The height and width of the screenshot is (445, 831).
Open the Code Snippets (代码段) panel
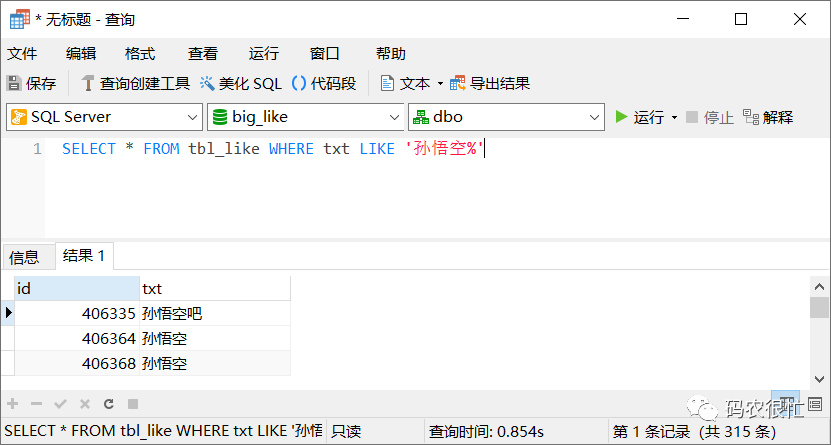click(324, 83)
